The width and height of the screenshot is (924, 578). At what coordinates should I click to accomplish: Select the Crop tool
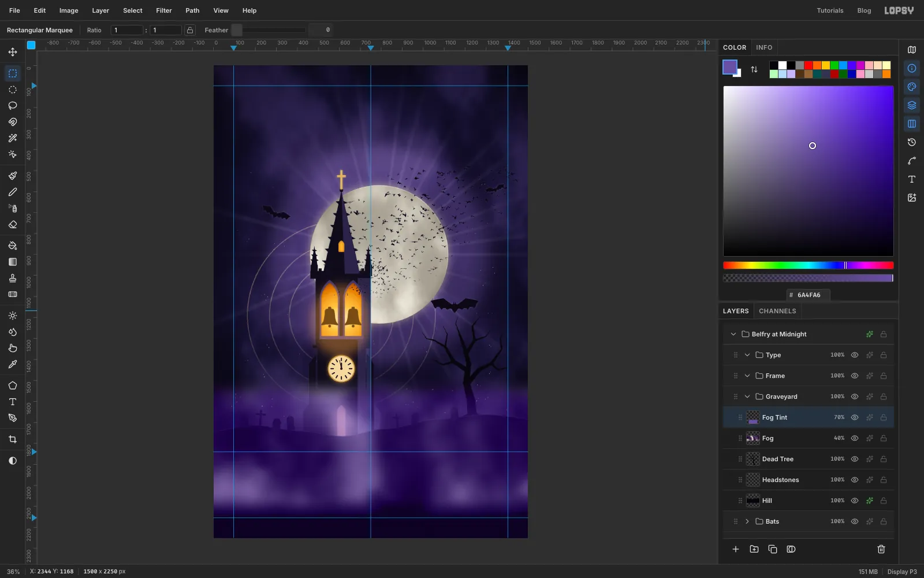pyautogui.click(x=13, y=439)
